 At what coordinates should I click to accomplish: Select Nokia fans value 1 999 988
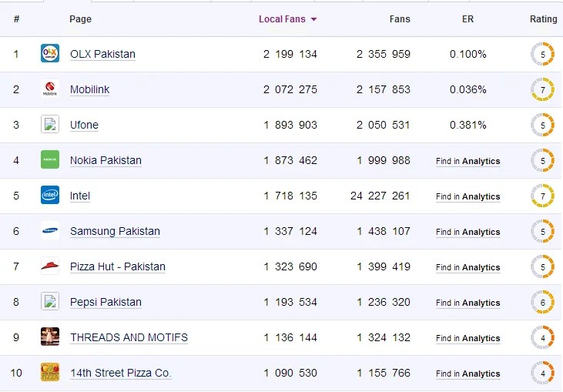[384, 160]
